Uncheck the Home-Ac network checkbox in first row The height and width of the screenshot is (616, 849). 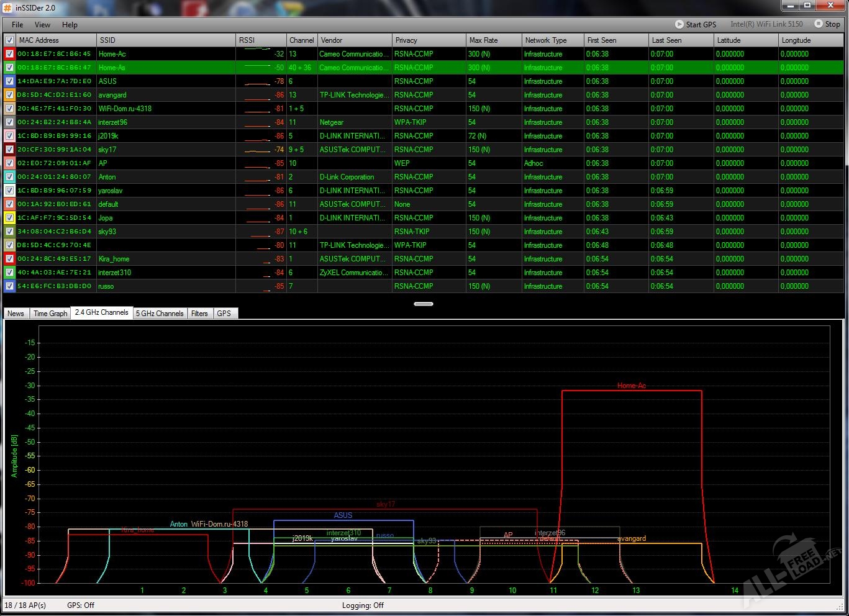[x=9, y=54]
